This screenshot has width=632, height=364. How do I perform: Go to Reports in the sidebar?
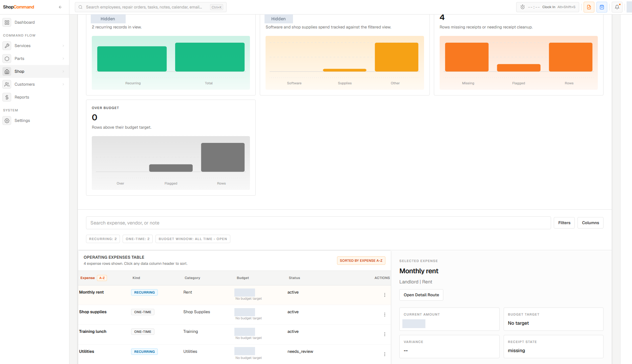tap(35, 97)
